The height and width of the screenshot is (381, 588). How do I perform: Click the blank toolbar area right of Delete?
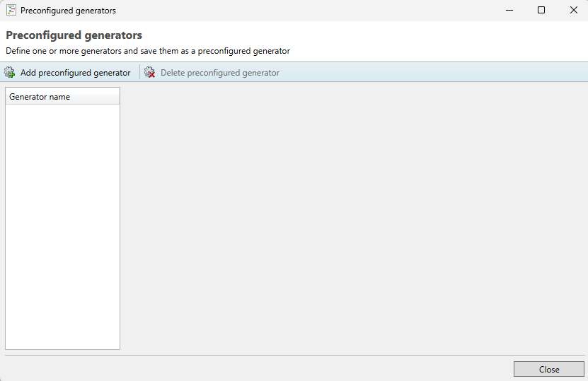(x=432, y=73)
